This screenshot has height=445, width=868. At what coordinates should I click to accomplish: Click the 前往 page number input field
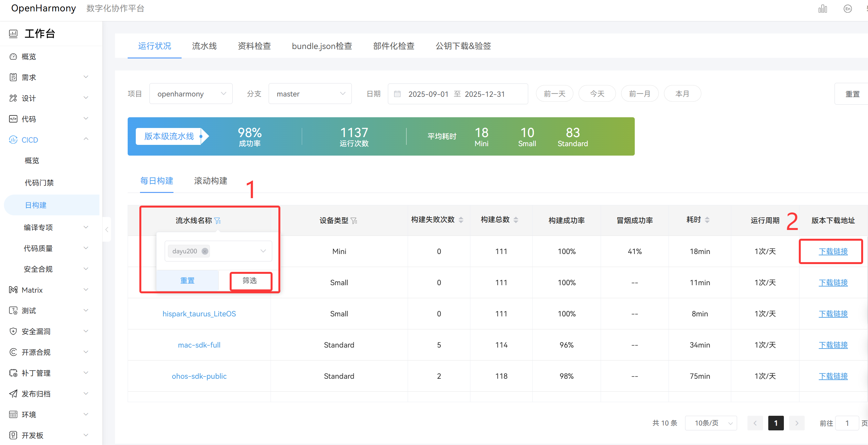pos(847,423)
